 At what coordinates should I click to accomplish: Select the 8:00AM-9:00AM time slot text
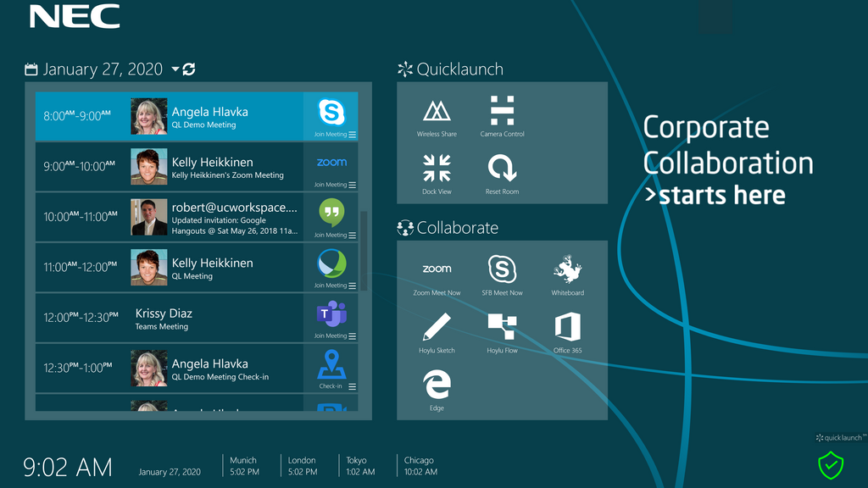[x=77, y=115]
